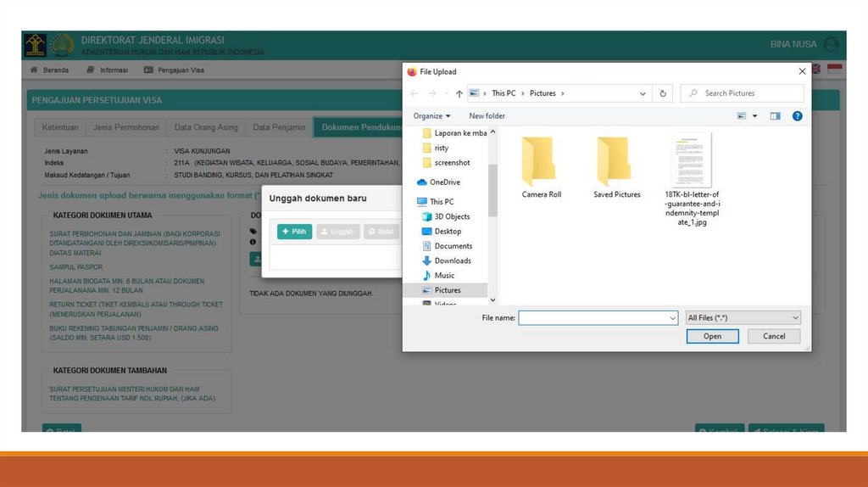Viewport: 868px width, 487px height.
Task: Switch to the Dokumen Pendukung tab
Action: pos(359,127)
